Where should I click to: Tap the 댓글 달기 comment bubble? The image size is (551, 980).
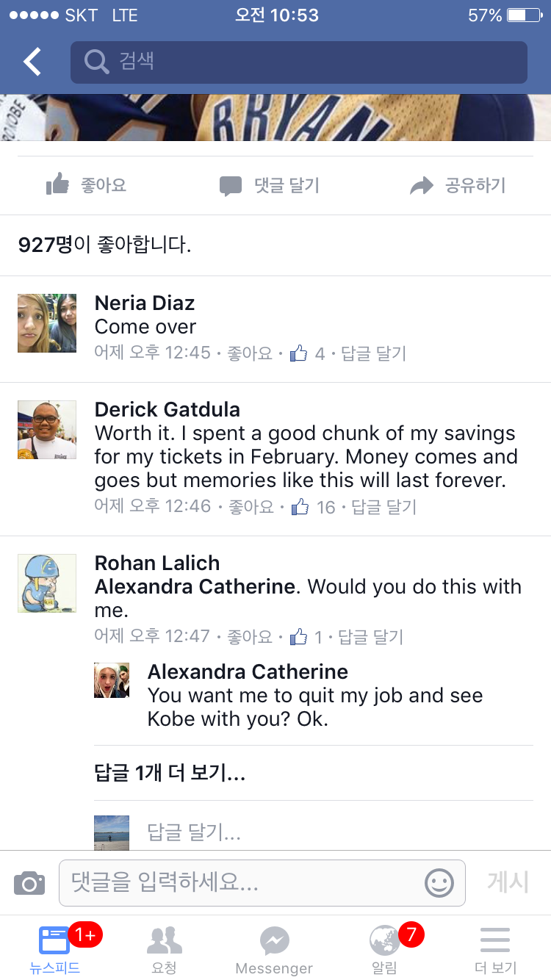270,185
